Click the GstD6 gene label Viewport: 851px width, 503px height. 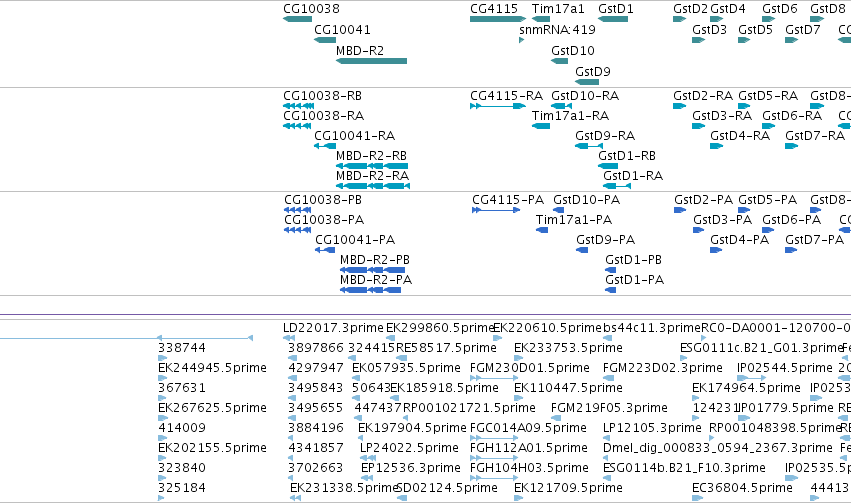tap(780, 9)
